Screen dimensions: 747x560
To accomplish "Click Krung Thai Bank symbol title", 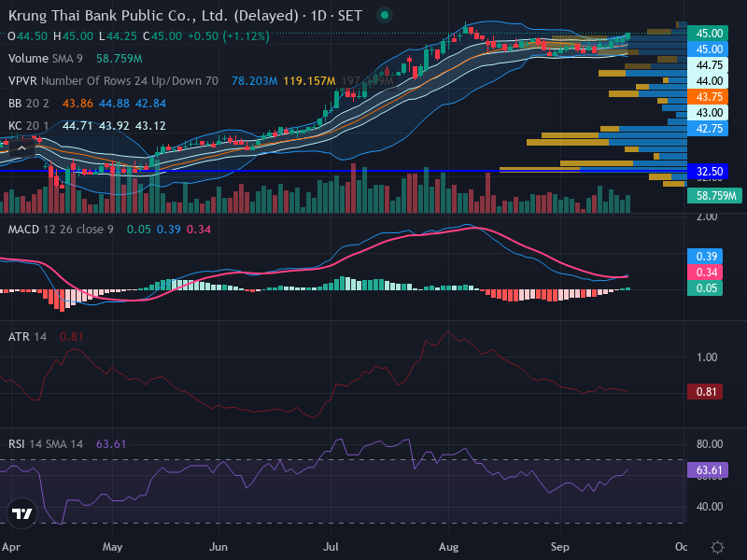I will (x=185, y=16).
